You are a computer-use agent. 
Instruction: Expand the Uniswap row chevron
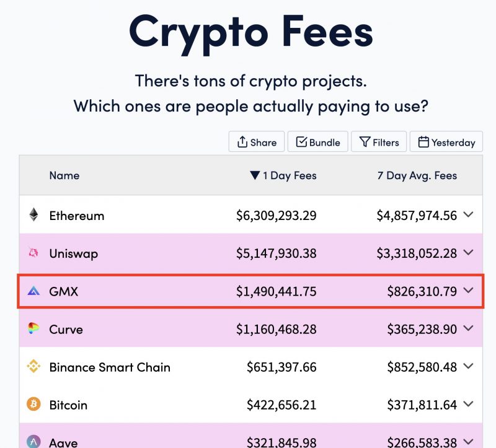(468, 252)
